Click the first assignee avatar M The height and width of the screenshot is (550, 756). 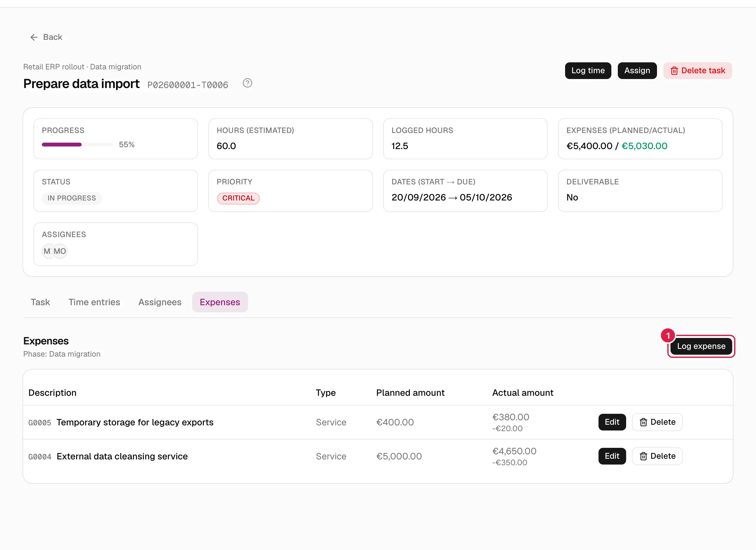pyautogui.click(x=47, y=251)
